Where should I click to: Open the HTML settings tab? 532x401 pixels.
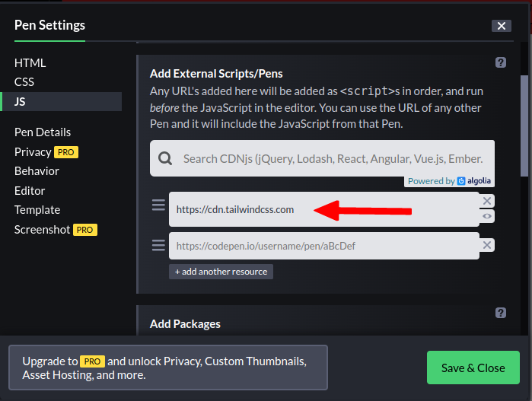[30, 63]
